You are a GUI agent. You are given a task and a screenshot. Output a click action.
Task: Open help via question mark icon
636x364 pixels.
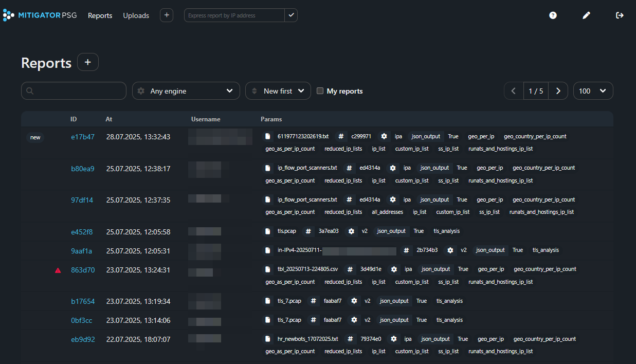coord(553,15)
